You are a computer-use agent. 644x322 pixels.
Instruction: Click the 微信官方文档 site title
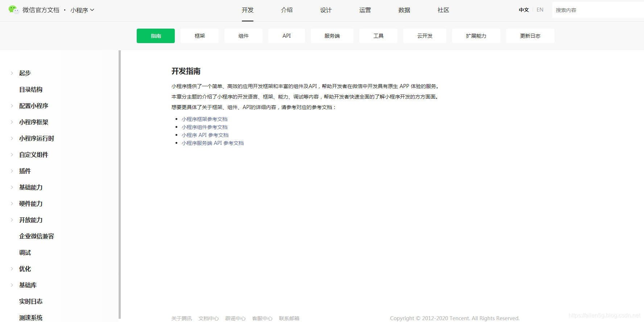coord(41,10)
